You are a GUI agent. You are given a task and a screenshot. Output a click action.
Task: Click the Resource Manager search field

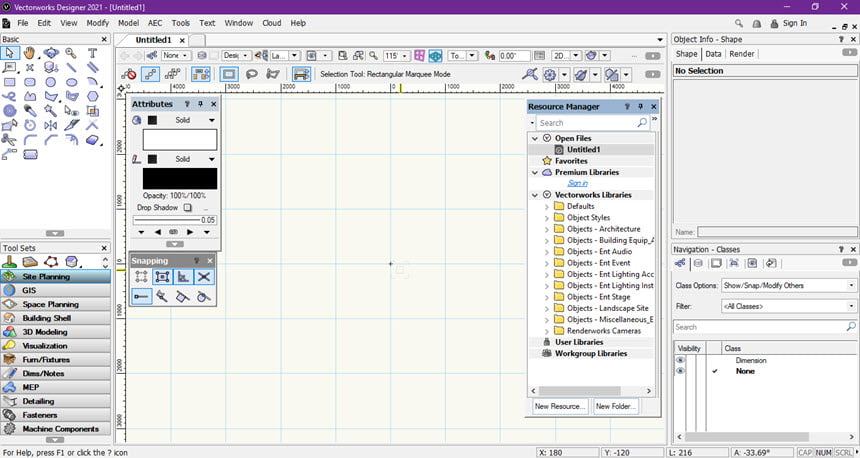593,123
